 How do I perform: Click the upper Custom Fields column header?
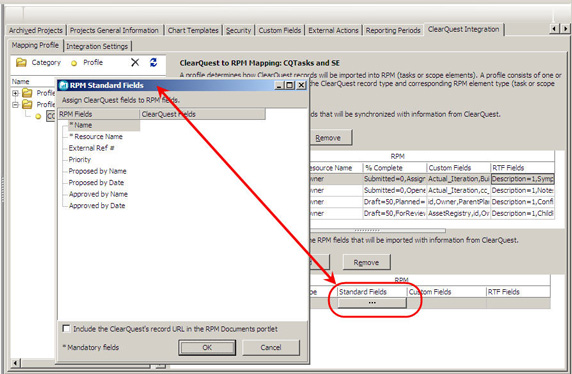pyautogui.click(x=458, y=168)
